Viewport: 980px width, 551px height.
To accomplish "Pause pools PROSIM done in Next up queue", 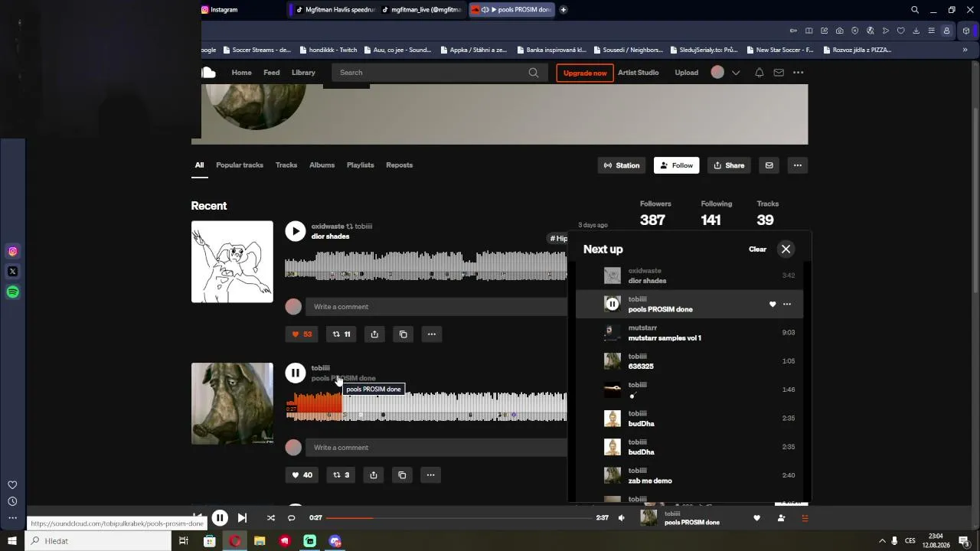I will pyautogui.click(x=612, y=305).
